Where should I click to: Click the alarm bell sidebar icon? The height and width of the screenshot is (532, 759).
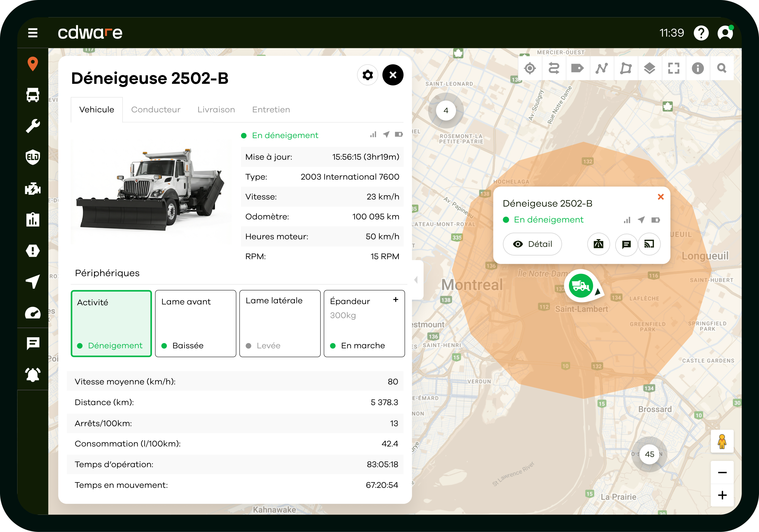(33, 374)
